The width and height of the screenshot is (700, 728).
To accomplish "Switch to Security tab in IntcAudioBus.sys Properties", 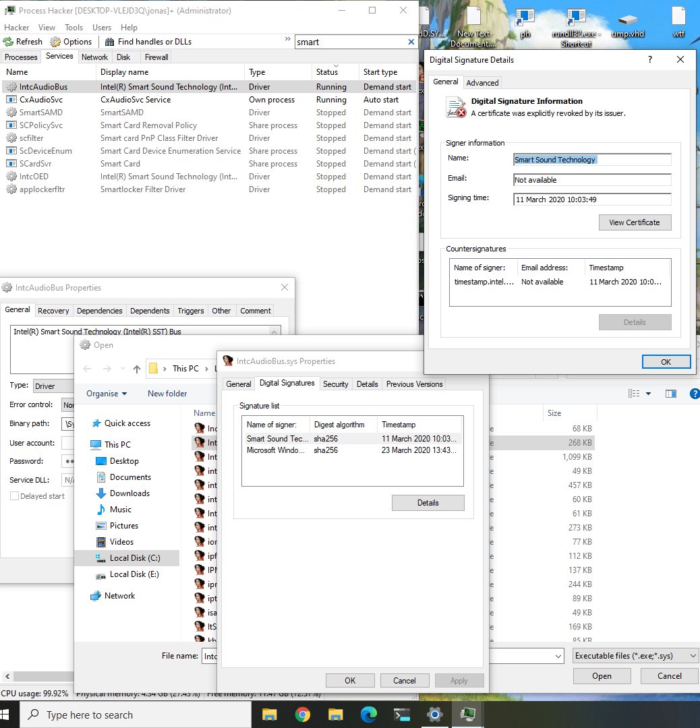I will 335,384.
